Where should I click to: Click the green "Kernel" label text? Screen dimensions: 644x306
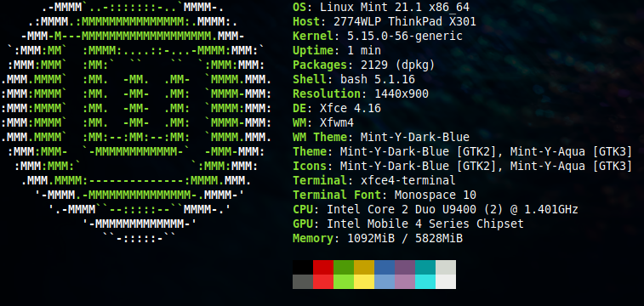tap(313, 36)
